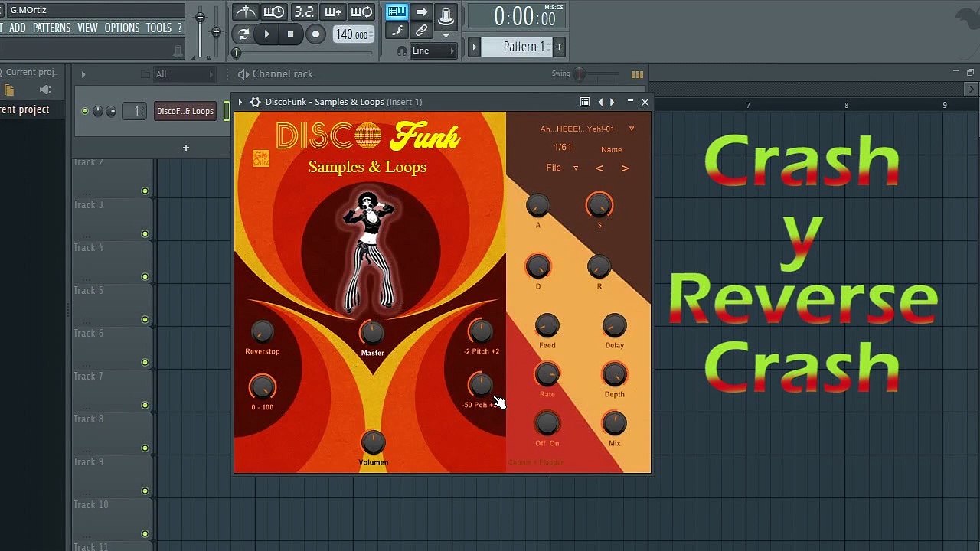Mute the DiscoFunk channel LED
Image resolution: width=980 pixels, height=551 pixels.
point(85,111)
